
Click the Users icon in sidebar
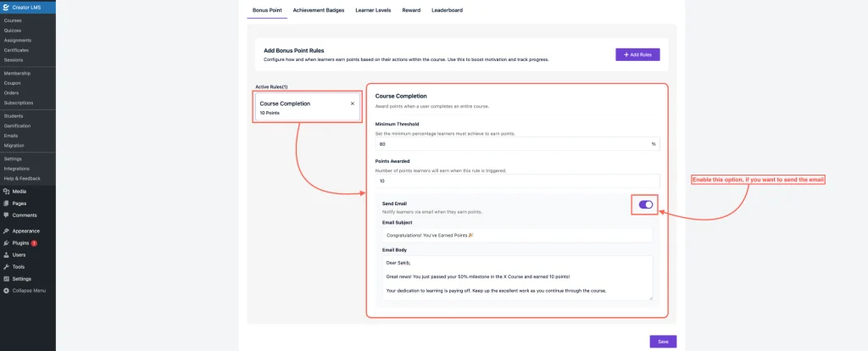[7, 254]
